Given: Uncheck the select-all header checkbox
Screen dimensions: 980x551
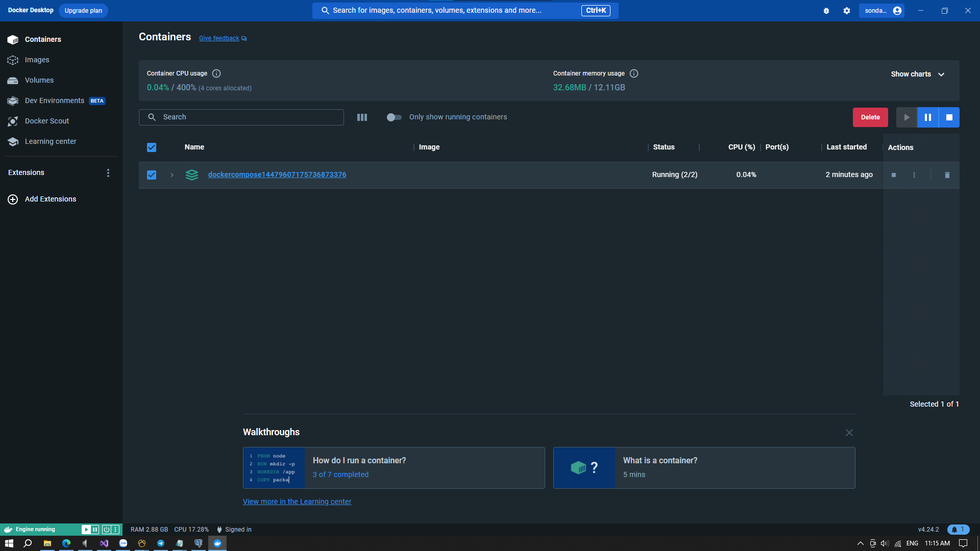Looking at the screenshot, I should pyautogui.click(x=152, y=147).
